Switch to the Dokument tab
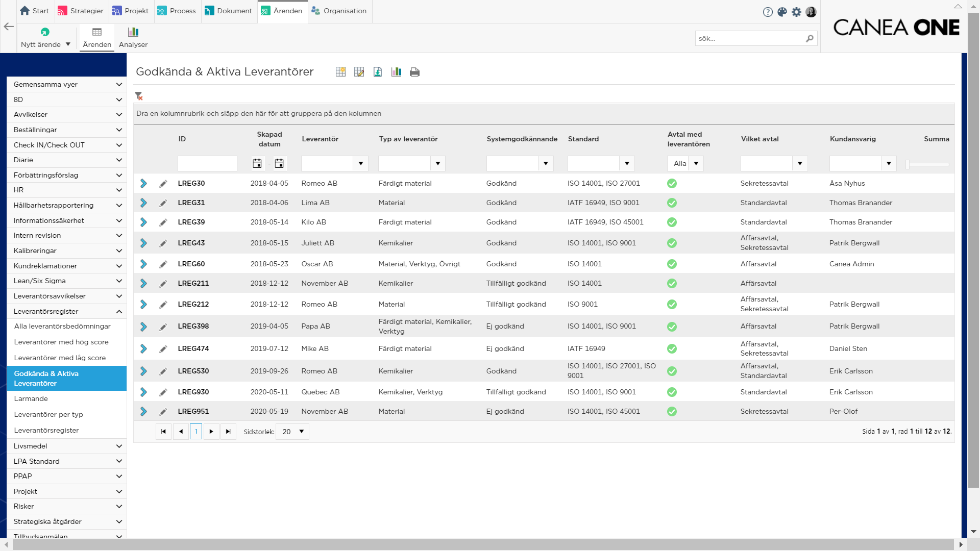Viewport: 980px width, 551px height. click(228, 11)
